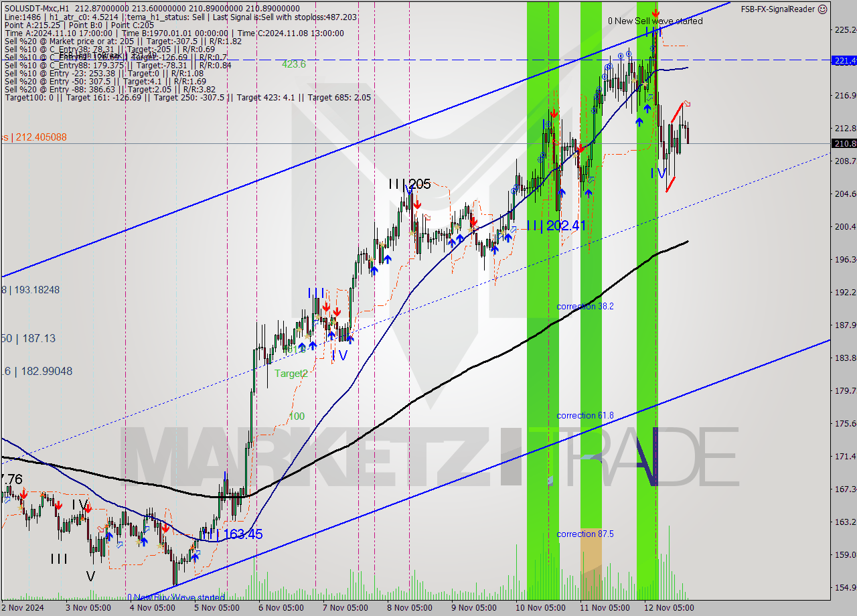Click the 154.9 price scale value
This screenshot has height=616, width=857.
click(845, 588)
